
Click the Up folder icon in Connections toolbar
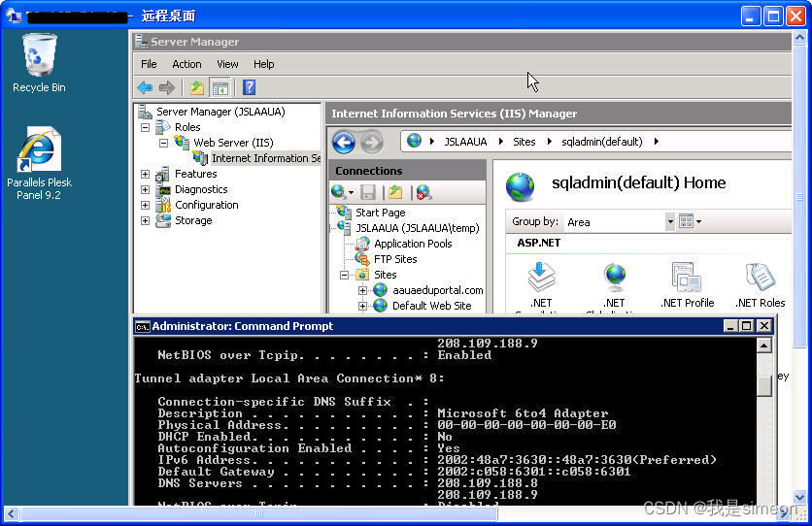[395, 192]
